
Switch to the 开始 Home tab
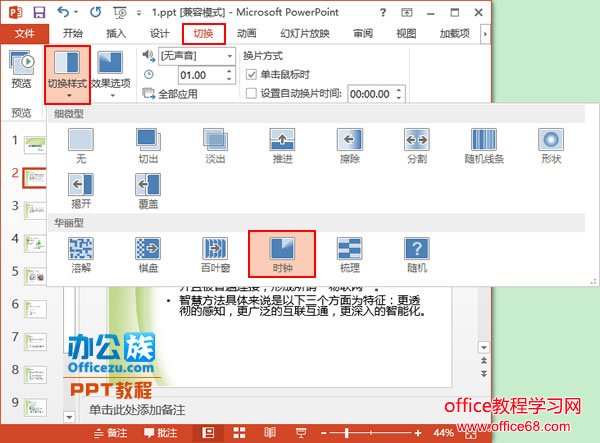pyautogui.click(x=73, y=34)
